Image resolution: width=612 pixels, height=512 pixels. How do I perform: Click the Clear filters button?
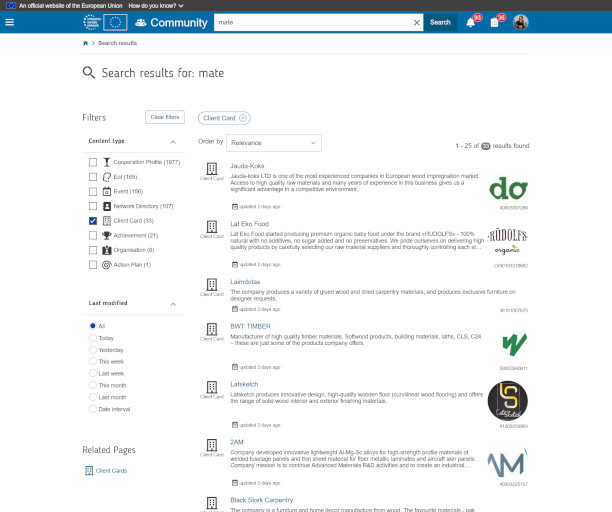pyautogui.click(x=165, y=117)
